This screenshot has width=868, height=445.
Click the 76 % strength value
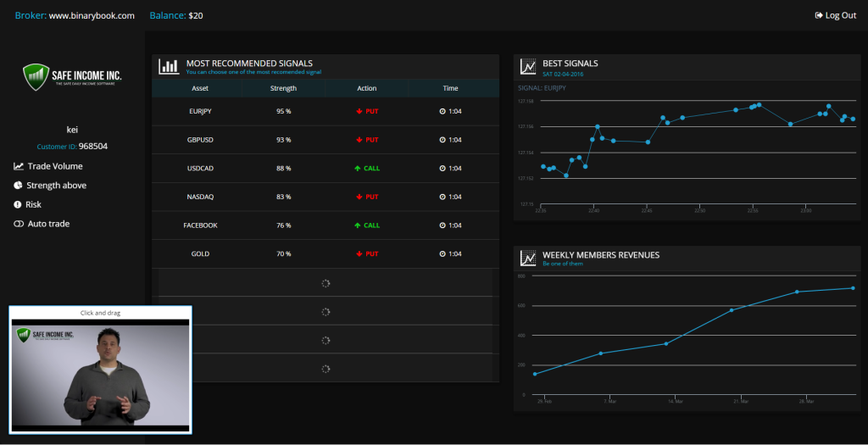pos(283,225)
